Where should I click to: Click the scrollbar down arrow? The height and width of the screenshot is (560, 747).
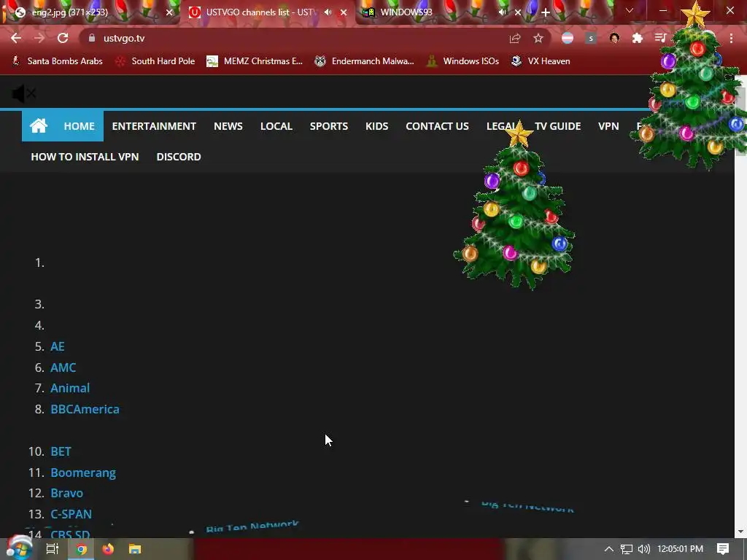(741, 532)
